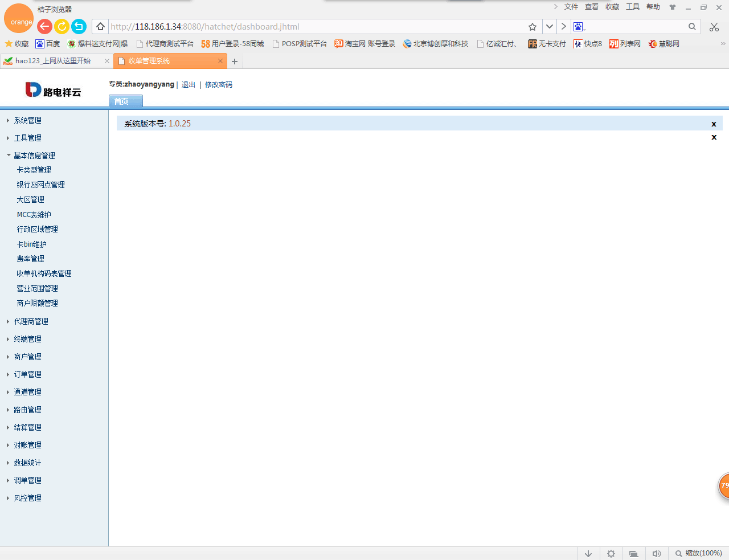Image resolution: width=729 pixels, height=560 pixels.
Task: Open 快点8 bookmark
Action: [x=588, y=44]
